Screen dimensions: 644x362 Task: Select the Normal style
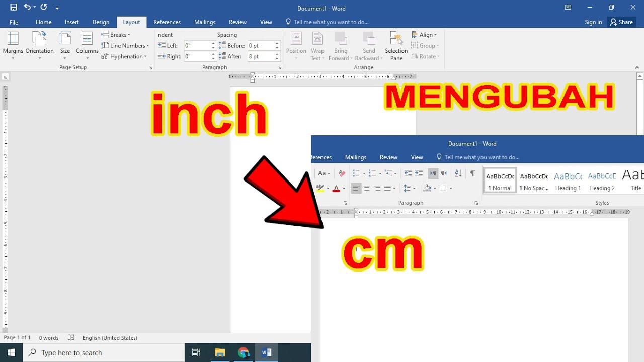[500, 181]
